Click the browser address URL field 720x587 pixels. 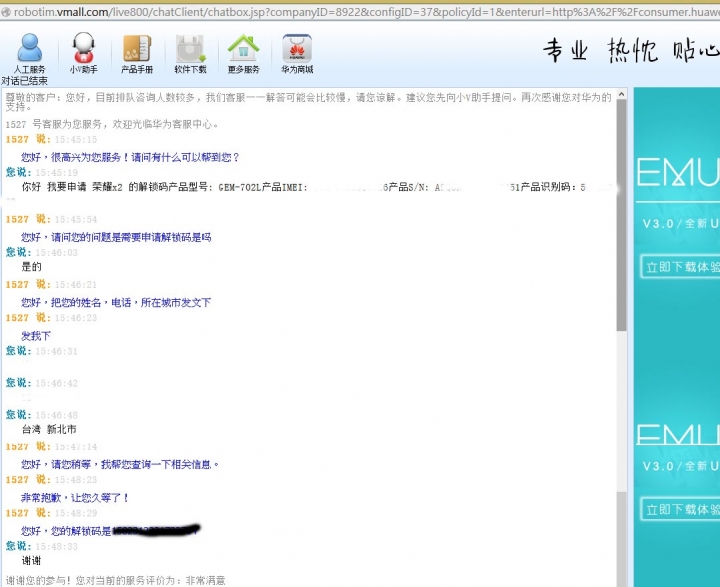click(366, 12)
